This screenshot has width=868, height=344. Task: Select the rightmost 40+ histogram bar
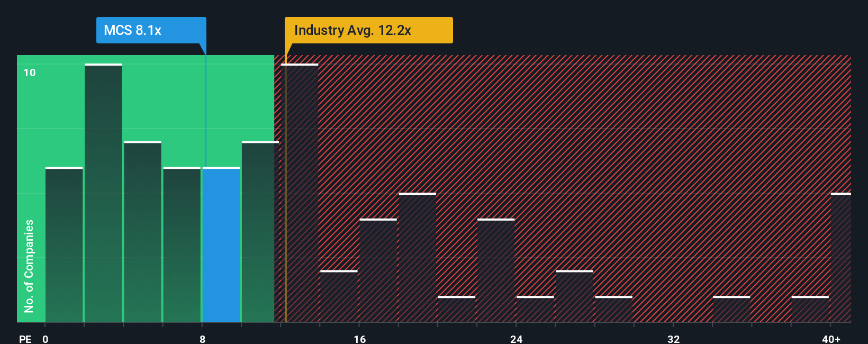click(x=841, y=258)
